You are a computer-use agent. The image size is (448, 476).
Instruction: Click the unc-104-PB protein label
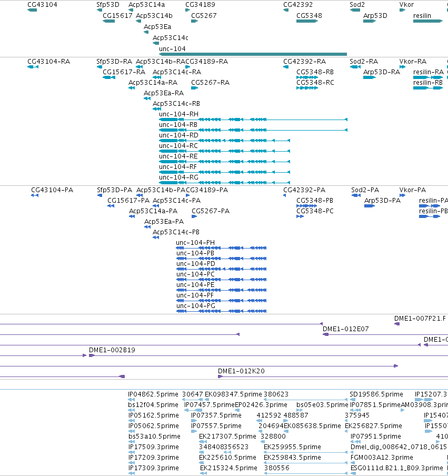pos(195,253)
